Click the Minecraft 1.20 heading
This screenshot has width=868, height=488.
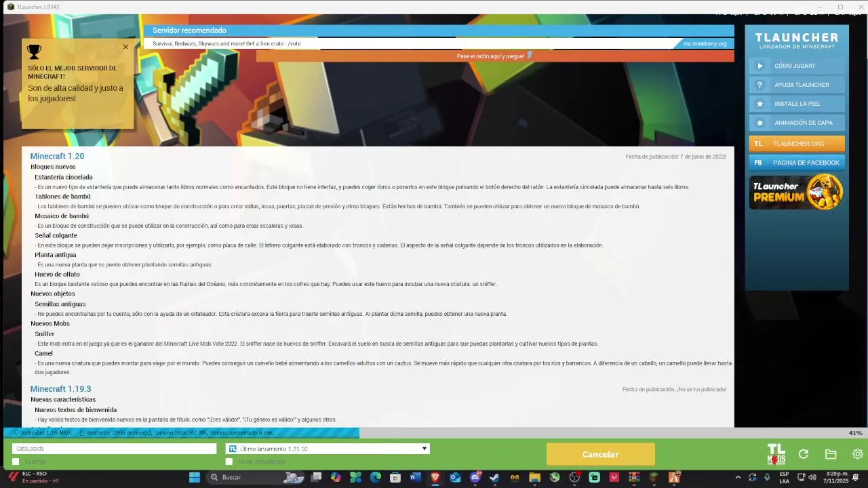click(x=57, y=156)
